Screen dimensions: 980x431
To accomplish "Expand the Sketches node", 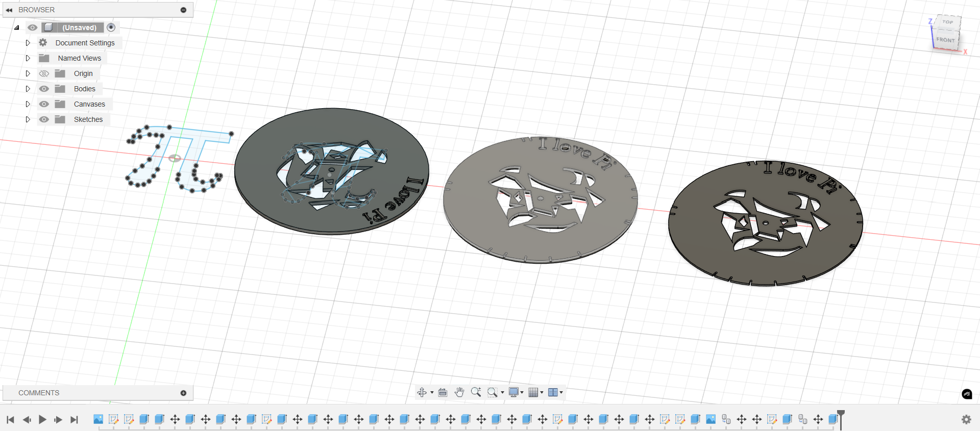I will pyautogui.click(x=28, y=119).
